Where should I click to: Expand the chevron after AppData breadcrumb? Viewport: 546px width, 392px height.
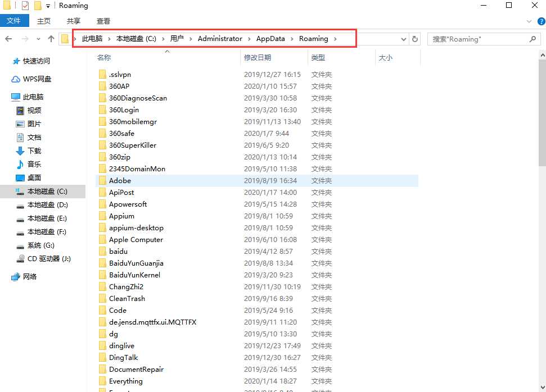[x=292, y=39]
